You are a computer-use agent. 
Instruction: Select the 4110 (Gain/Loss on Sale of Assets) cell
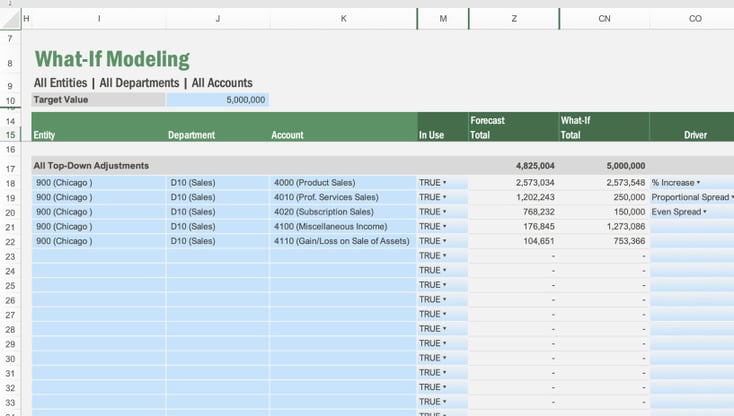click(x=342, y=241)
